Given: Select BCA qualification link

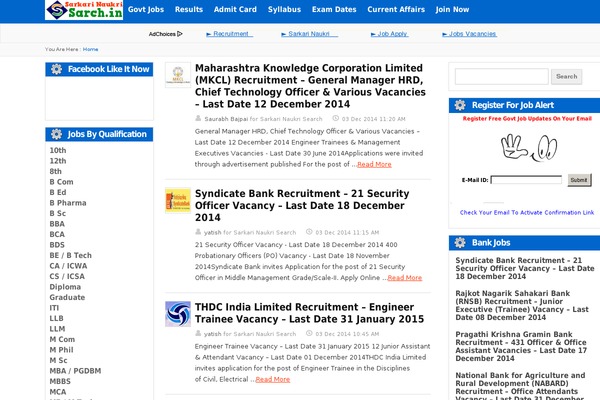Looking at the screenshot, I should 57,234.
